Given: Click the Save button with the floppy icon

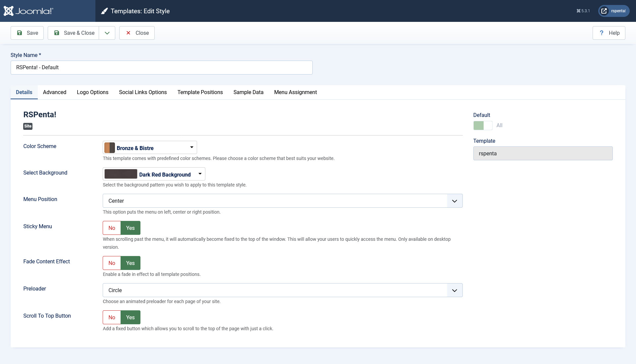Looking at the screenshot, I should click(27, 33).
